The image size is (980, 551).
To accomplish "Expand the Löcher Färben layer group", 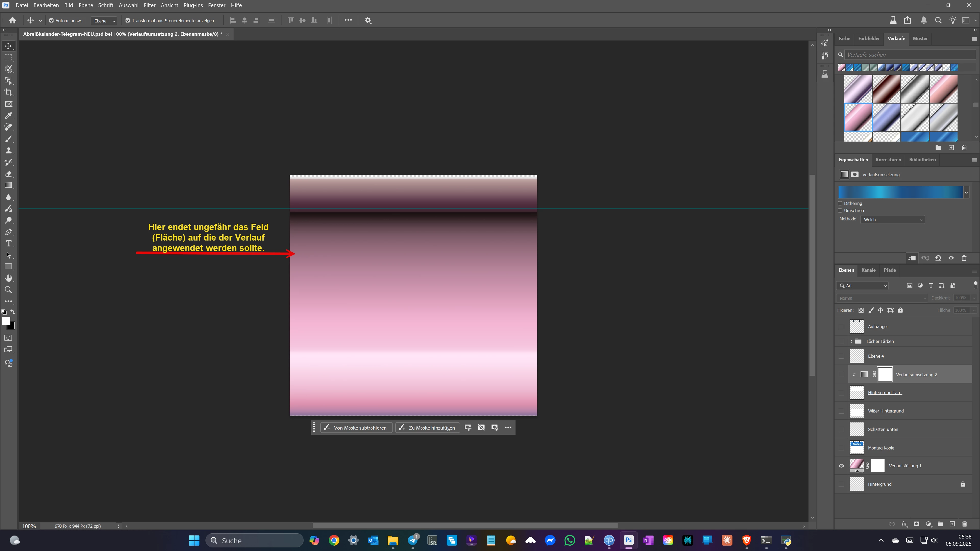I will [851, 342].
